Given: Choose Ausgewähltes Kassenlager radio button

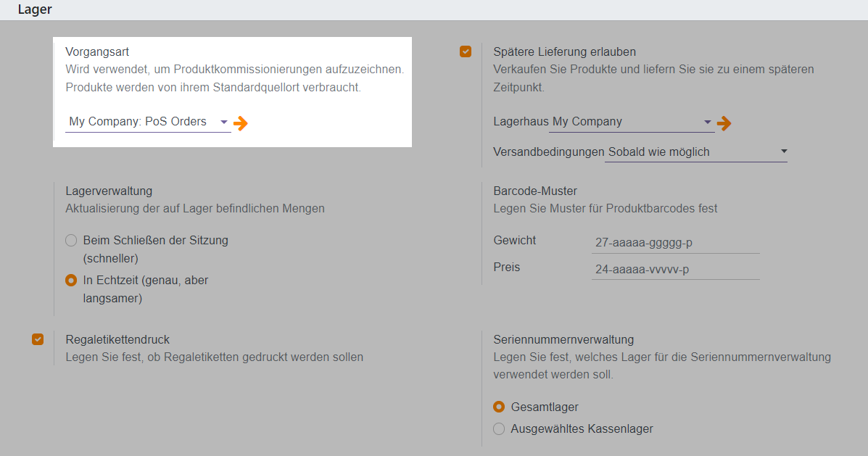Looking at the screenshot, I should coord(499,428).
